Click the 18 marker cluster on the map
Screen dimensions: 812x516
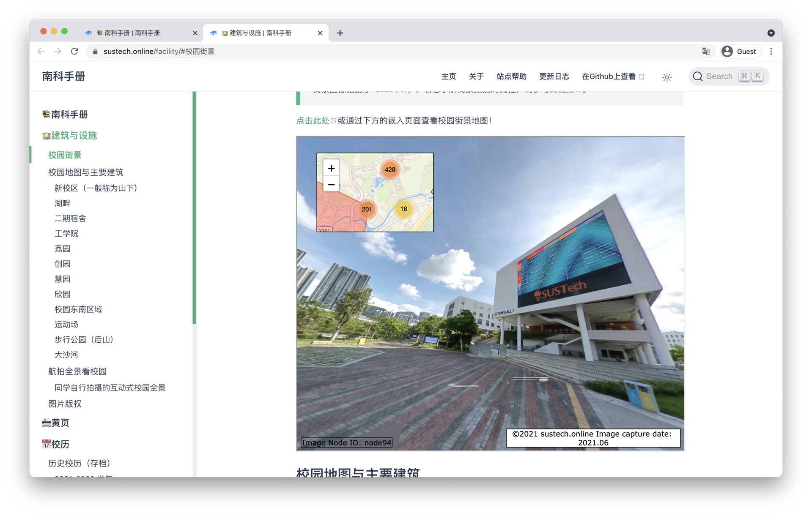[403, 209]
